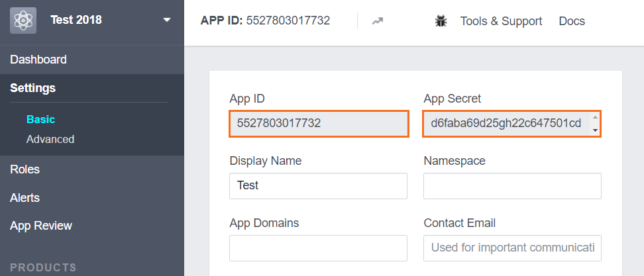Open the Tools & Support menu

(501, 21)
